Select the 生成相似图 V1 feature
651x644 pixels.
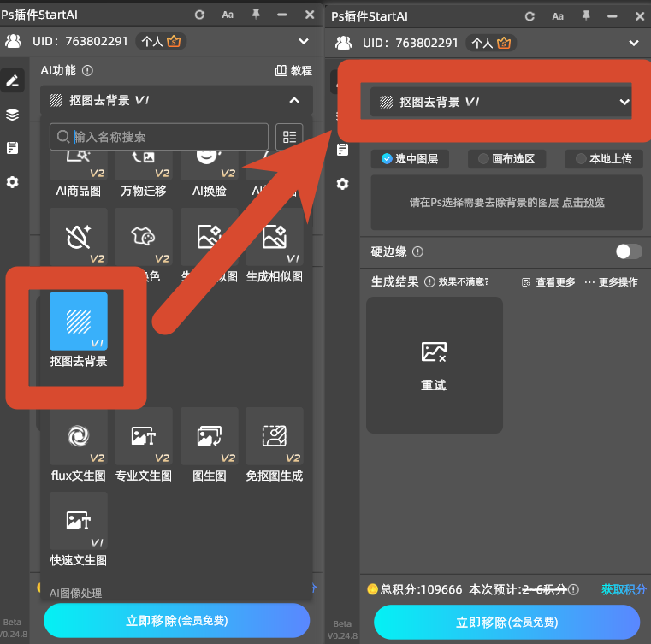pyautogui.click(x=275, y=246)
